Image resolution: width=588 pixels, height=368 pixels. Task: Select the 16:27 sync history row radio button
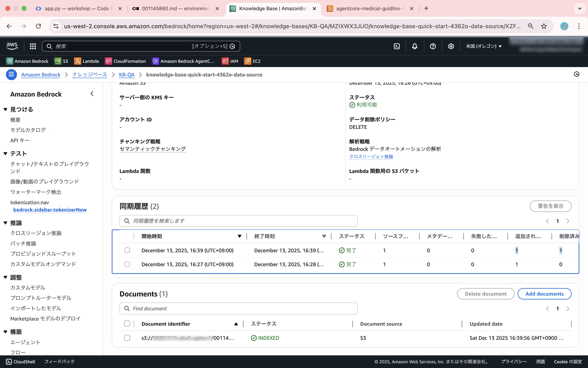[127, 264]
